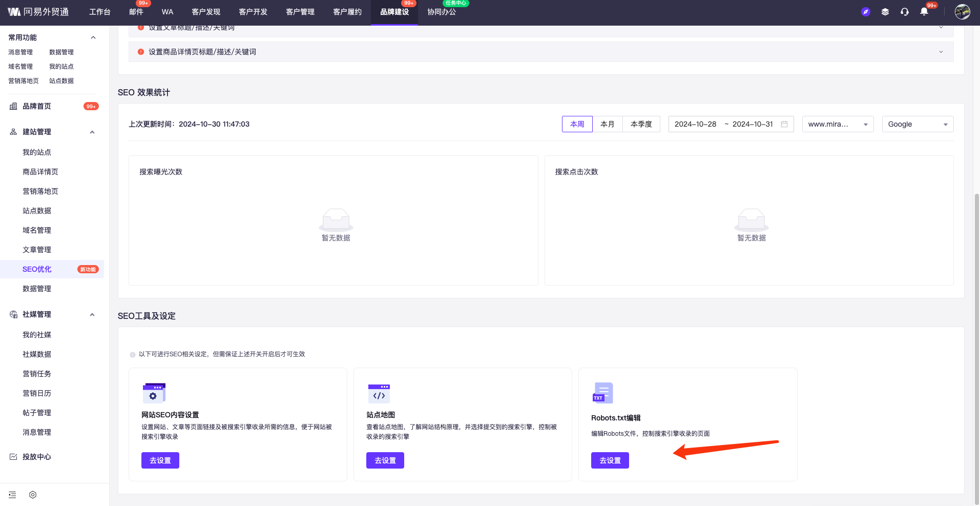Open the www.mira... site domain dropdown
This screenshot has width=980, height=506.
838,124
